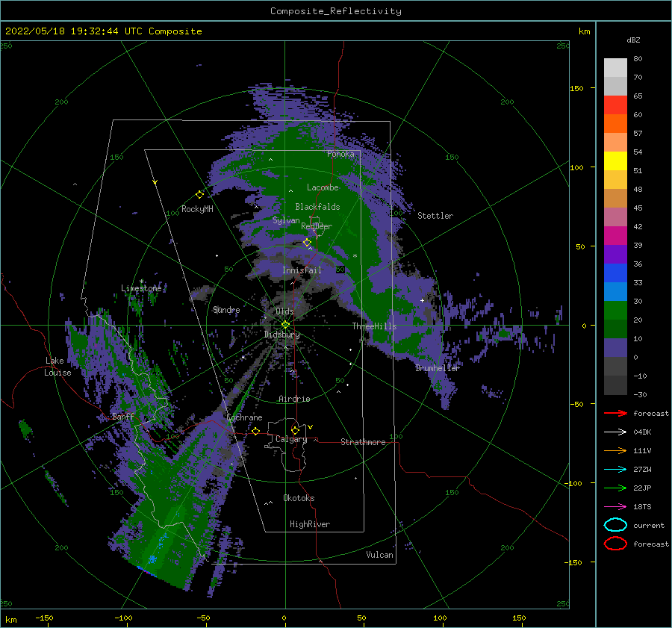Click the boxed 50 range ring label
This screenshot has height=628, width=672.
(340, 270)
